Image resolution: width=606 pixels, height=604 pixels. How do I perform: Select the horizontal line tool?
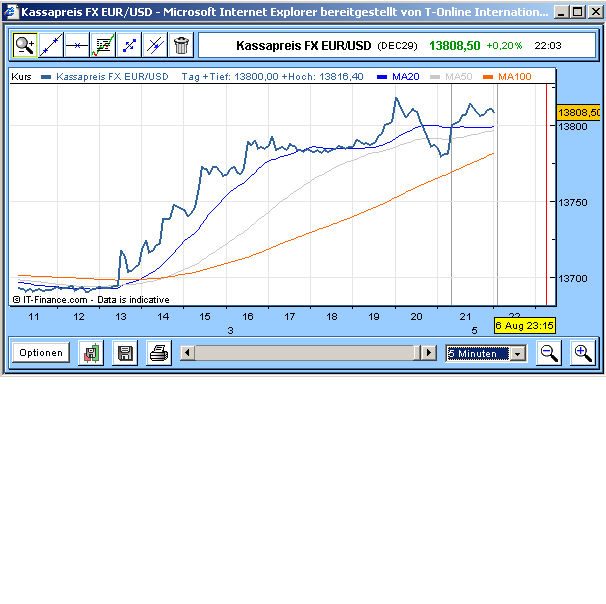click(77, 46)
